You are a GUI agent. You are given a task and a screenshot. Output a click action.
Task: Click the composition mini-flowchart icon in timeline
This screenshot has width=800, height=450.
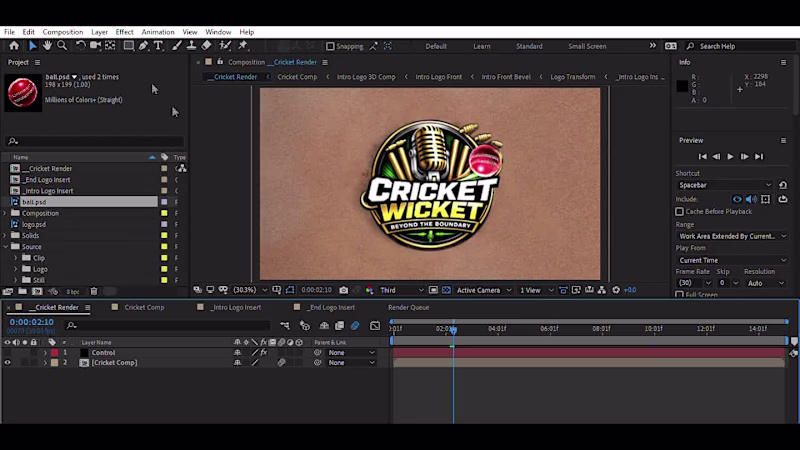pyautogui.click(x=285, y=326)
